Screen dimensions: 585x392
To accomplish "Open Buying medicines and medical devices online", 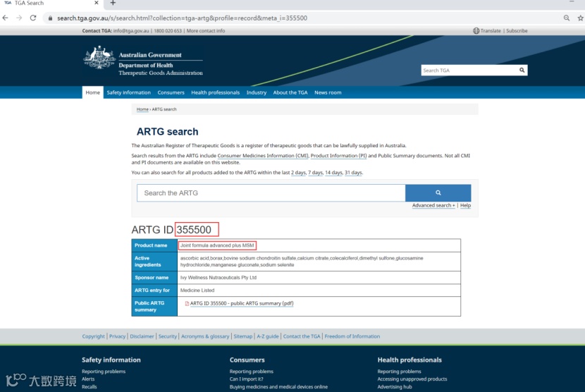I will [278, 387].
